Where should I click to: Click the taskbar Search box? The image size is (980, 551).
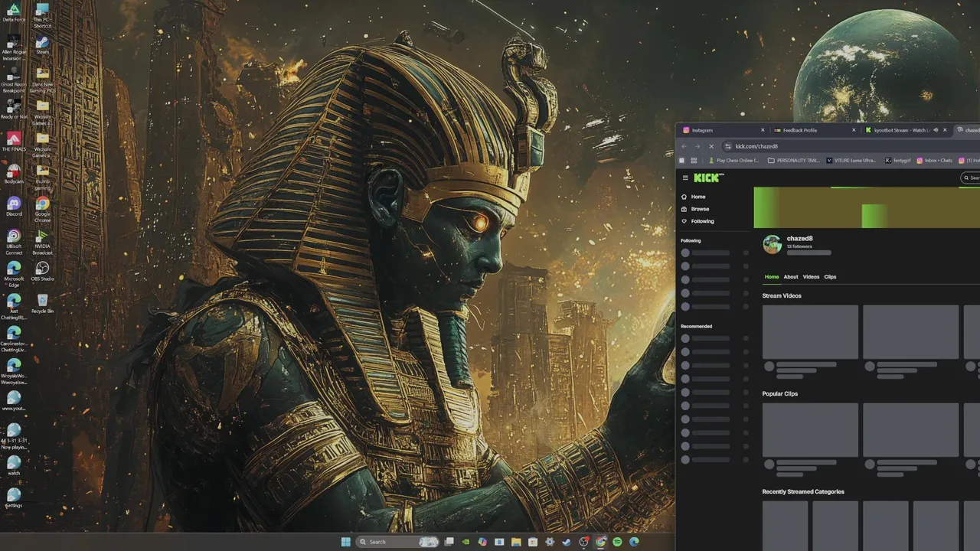click(397, 542)
